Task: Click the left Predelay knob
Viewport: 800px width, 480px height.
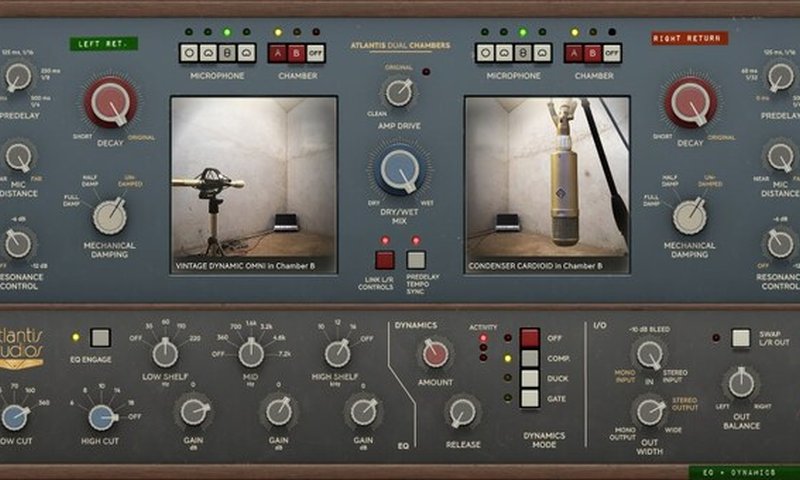Action: 18,78
